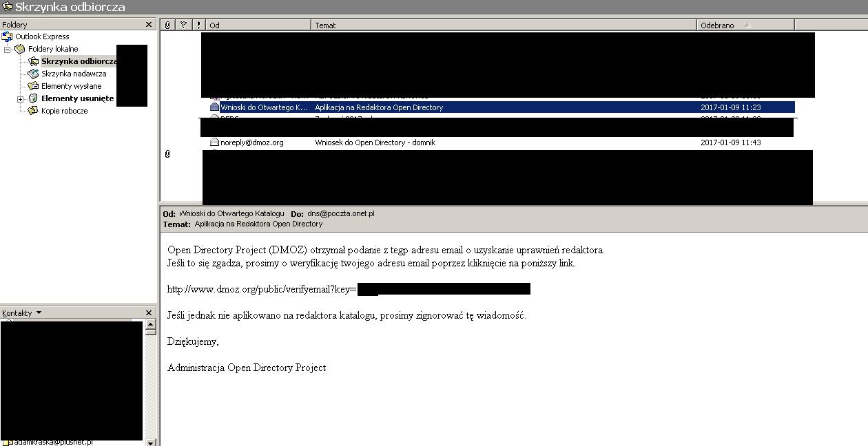
Task: Sort messages by flag column header
Action: pyautogui.click(x=183, y=25)
